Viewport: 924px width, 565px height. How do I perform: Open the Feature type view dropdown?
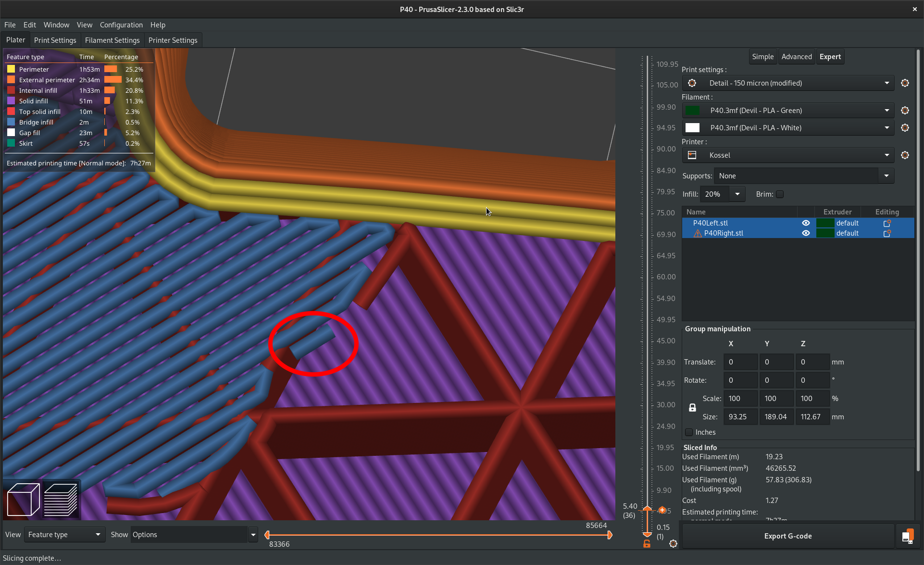(x=64, y=535)
